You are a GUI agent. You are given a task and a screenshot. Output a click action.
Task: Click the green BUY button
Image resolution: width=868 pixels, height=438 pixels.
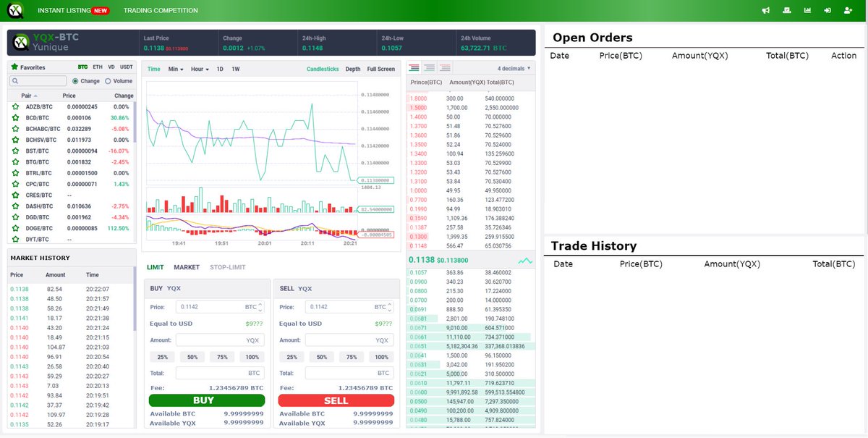pos(207,400)
